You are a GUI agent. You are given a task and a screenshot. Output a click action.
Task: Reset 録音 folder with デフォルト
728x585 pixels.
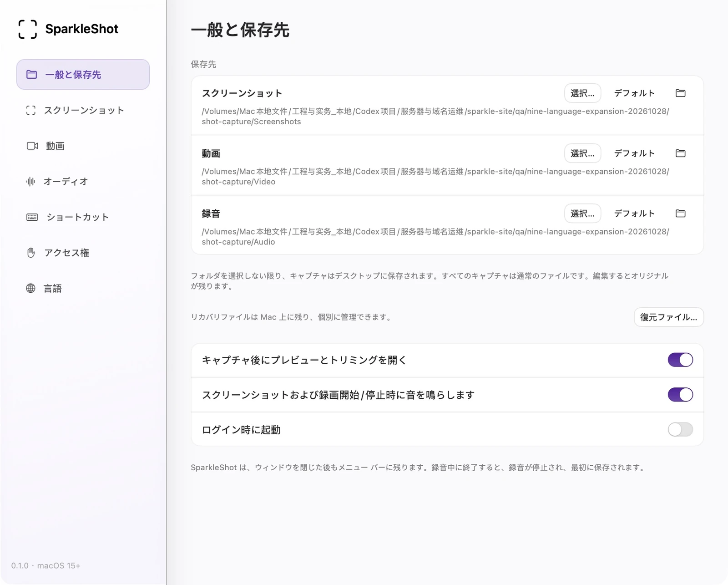coord(634,213)
